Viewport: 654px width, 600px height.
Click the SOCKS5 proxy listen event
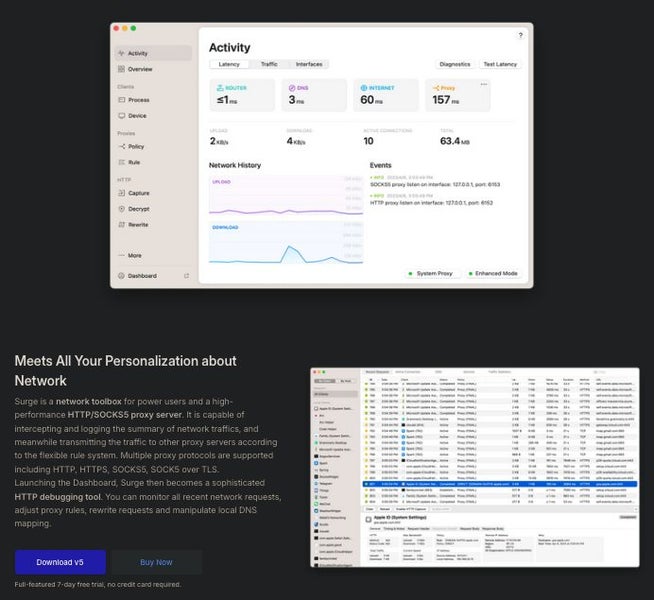(x=435, y=181)
